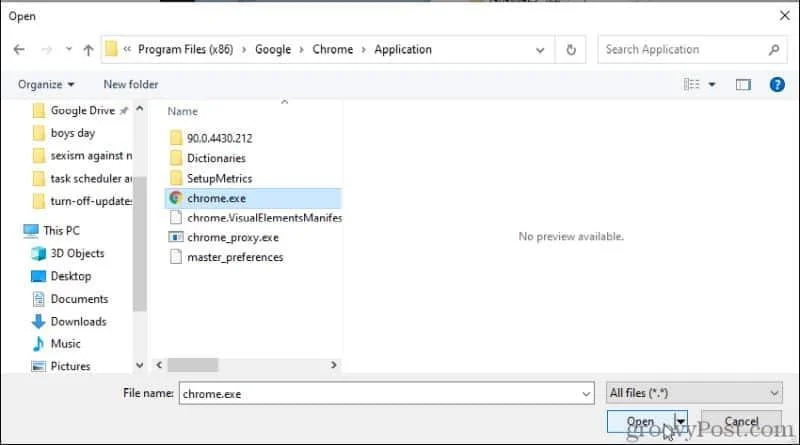Click the chrome_proxy.exe application icon
The image size is (800, 445).
(176, 237)
